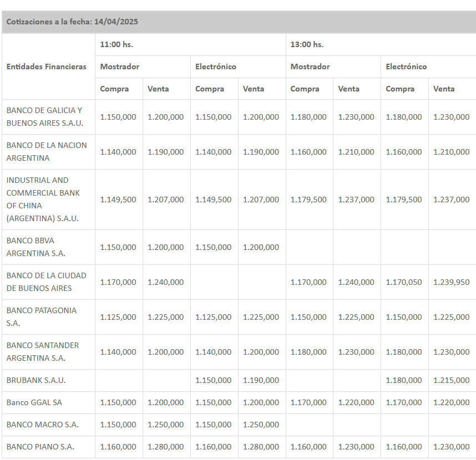
Task: Click the 'Cotizaciones a la fecha: 14/04/2025' heading
Action: click(72, 22)
